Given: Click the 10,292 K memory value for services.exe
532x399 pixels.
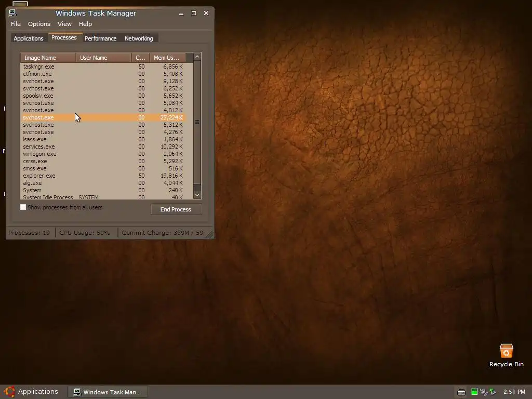Looking at the screenshot, I should click(171, 147).
